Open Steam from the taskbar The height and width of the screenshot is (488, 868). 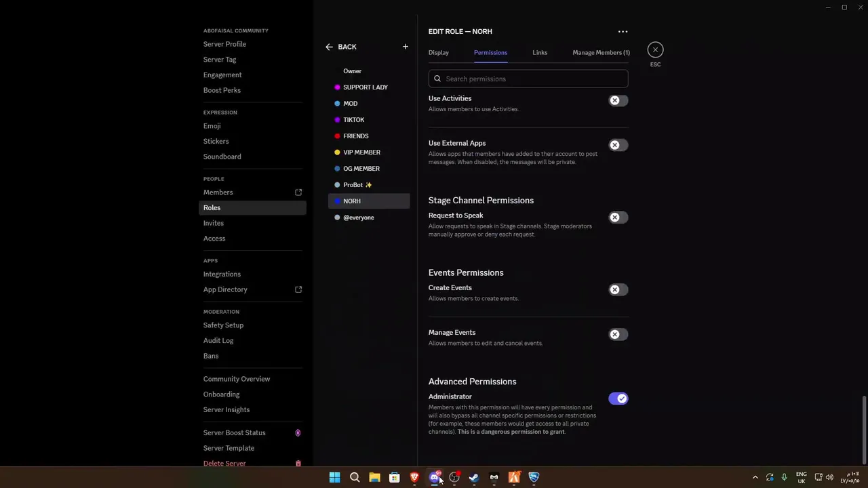(474, 477)
